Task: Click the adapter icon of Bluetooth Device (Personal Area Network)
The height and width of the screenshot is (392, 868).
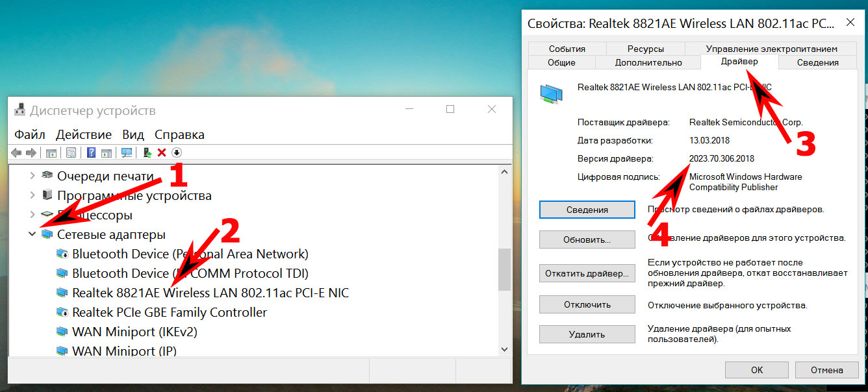Action: [x=62, y=254]
